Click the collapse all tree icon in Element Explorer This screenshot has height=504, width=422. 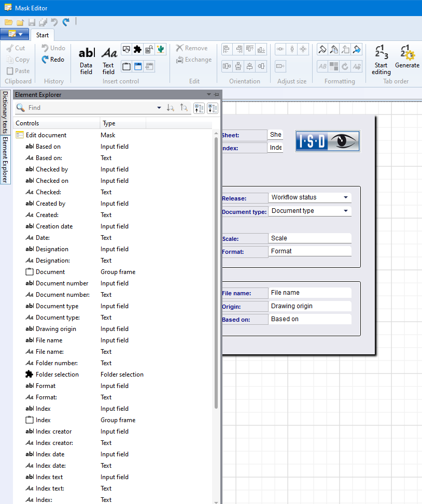[199, 108]
